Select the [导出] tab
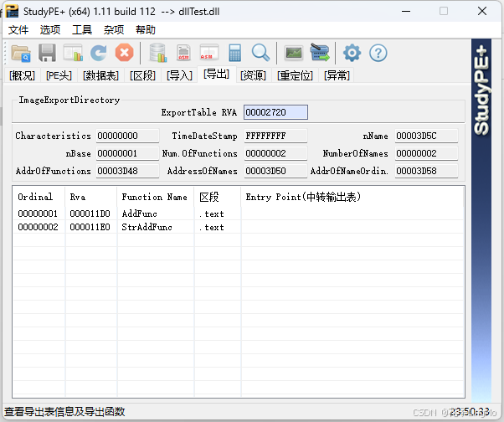This screenshot has height=422, width=504. click(216, 75)
